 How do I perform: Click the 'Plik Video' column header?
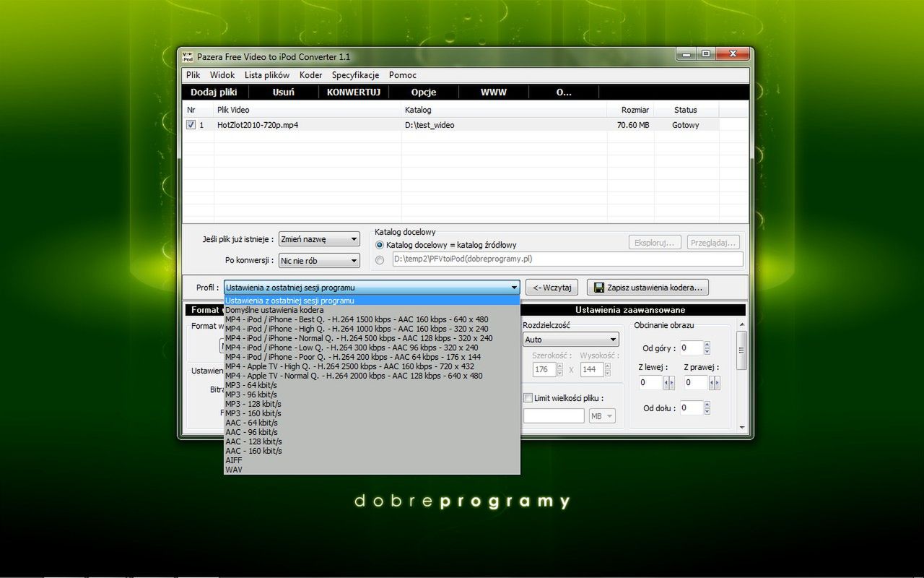tap(308, 110)
